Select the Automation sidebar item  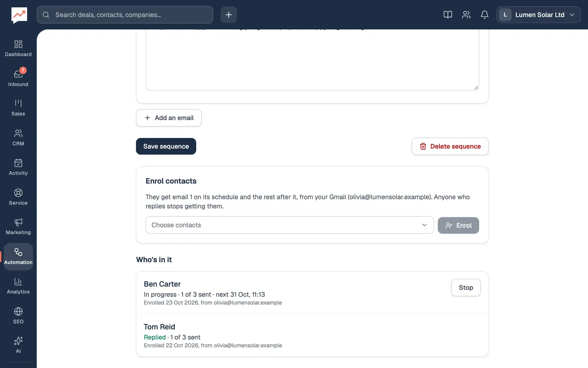(x=18, y=256)
